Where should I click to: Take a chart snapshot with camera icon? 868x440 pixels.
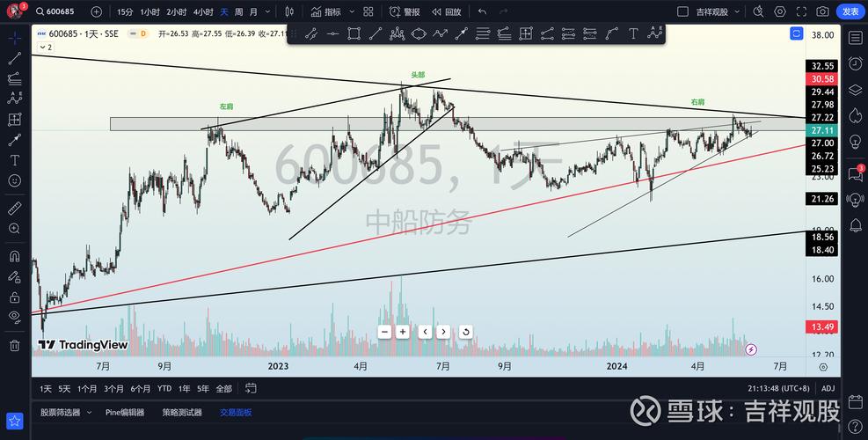pyautogui.click(x=822, y=11)
